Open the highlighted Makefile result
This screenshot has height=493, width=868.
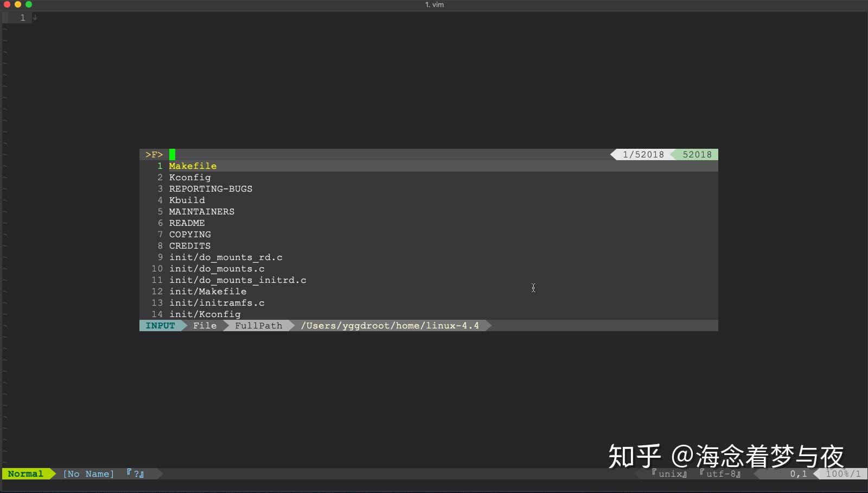point(193,166)
